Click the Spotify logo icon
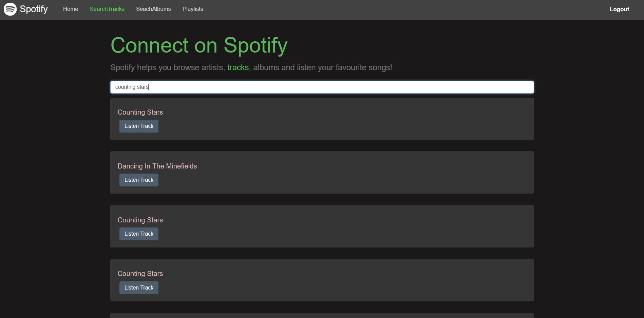The image size is (644, 318). point(10,9)
